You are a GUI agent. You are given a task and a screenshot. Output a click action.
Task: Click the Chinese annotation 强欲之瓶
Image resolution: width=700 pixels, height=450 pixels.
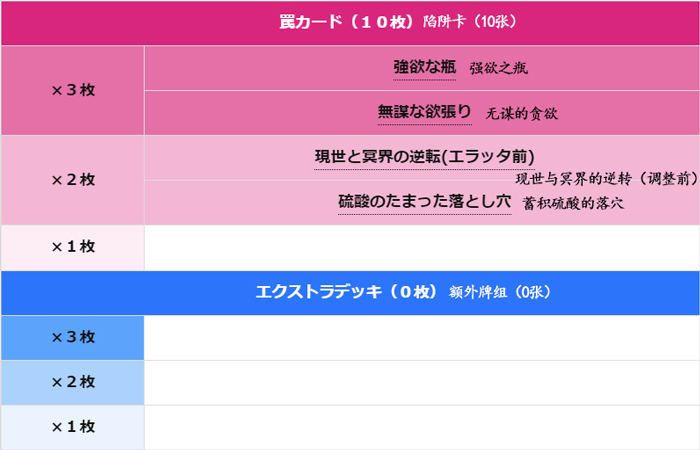(x=498, y=69)
